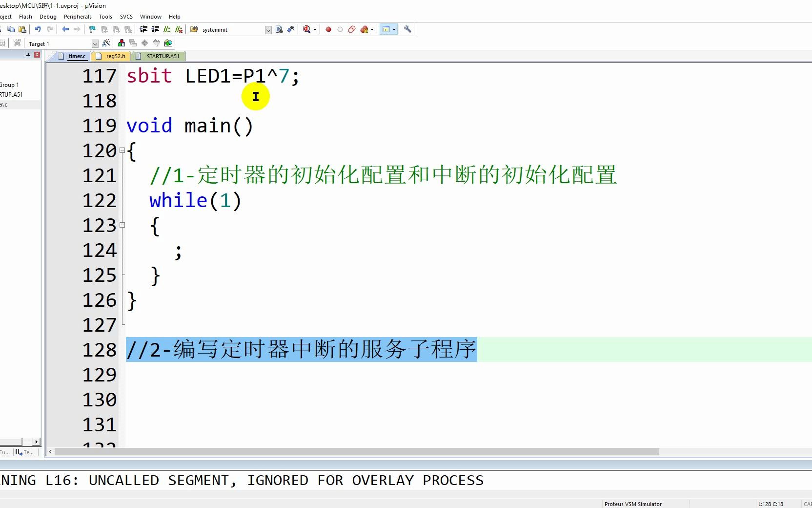Image resolution: width=812 pixels, height=508 pixels.
Task: Open Select Software Packs icon
Action: click(x=156, y=43)
